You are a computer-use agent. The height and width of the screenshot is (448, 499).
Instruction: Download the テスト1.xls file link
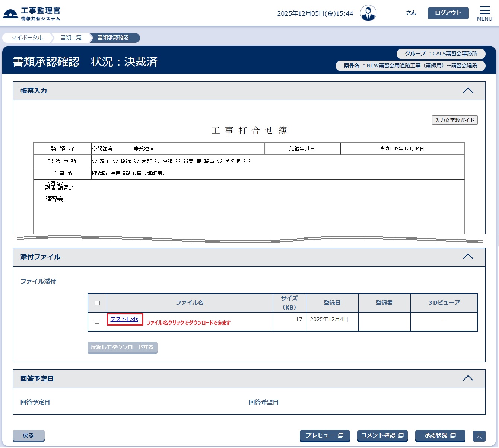click(x=124, y=319)
